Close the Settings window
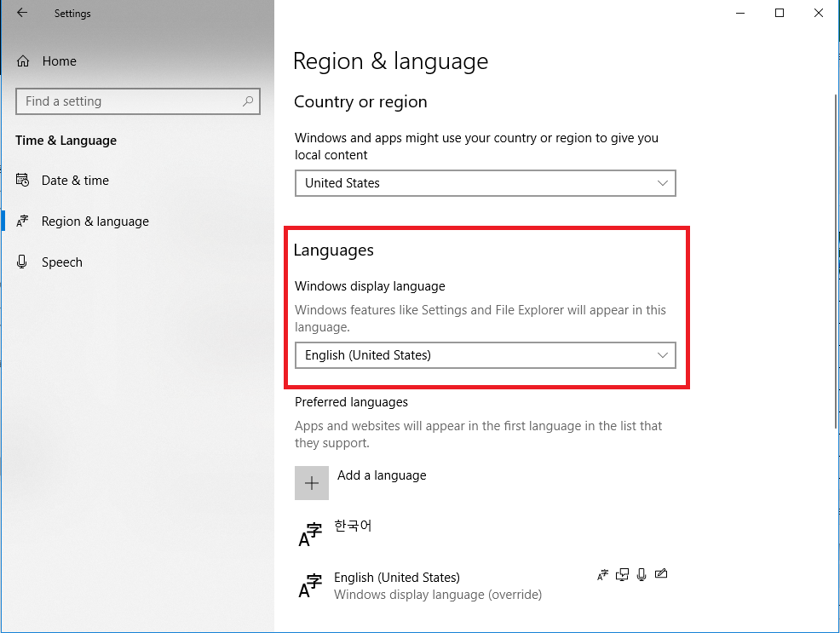 coord(819,13)
